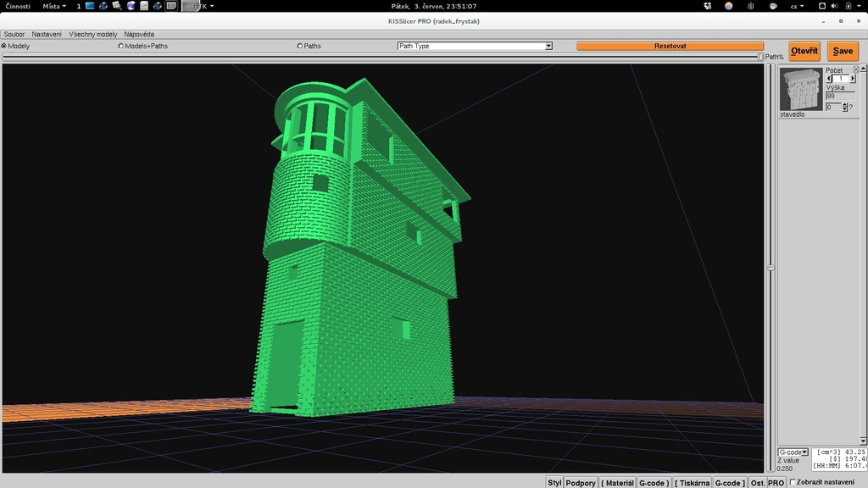Click the Dropbox icon in the system tray
Screen dimensions: 868x488
point(708,6)
